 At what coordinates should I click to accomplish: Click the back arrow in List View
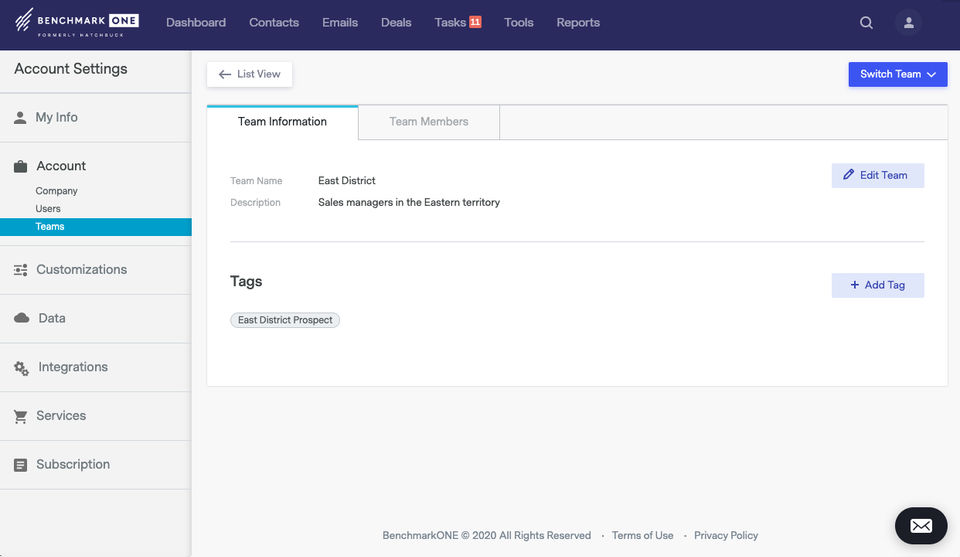[225, 74]
